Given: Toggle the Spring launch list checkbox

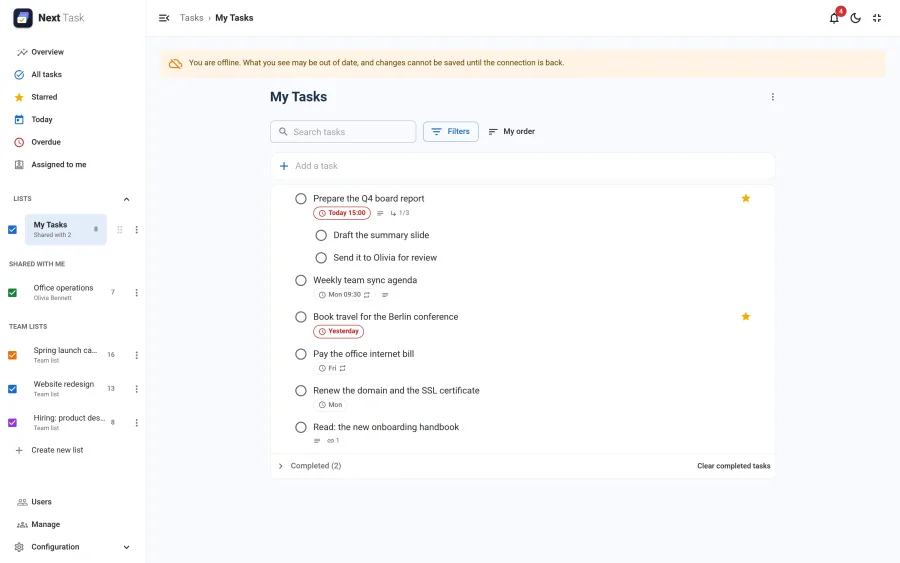Looking at the screenshot, I should pos(12,355).
